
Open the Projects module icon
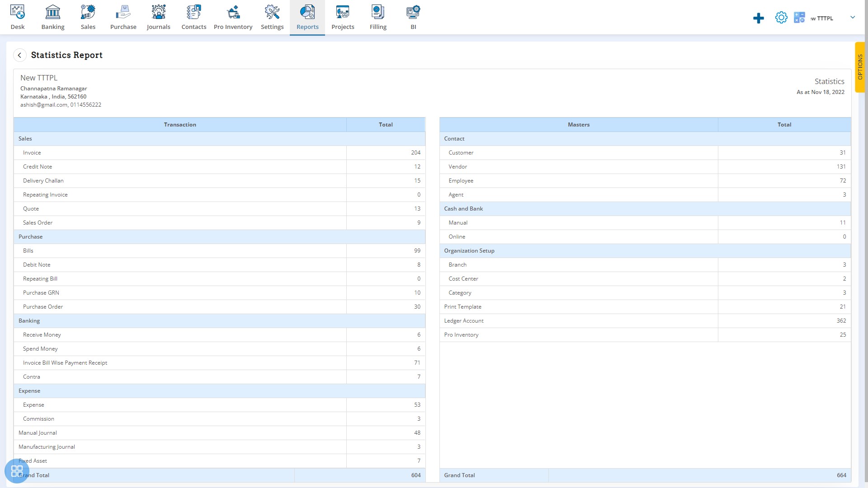tap(343, 12)
